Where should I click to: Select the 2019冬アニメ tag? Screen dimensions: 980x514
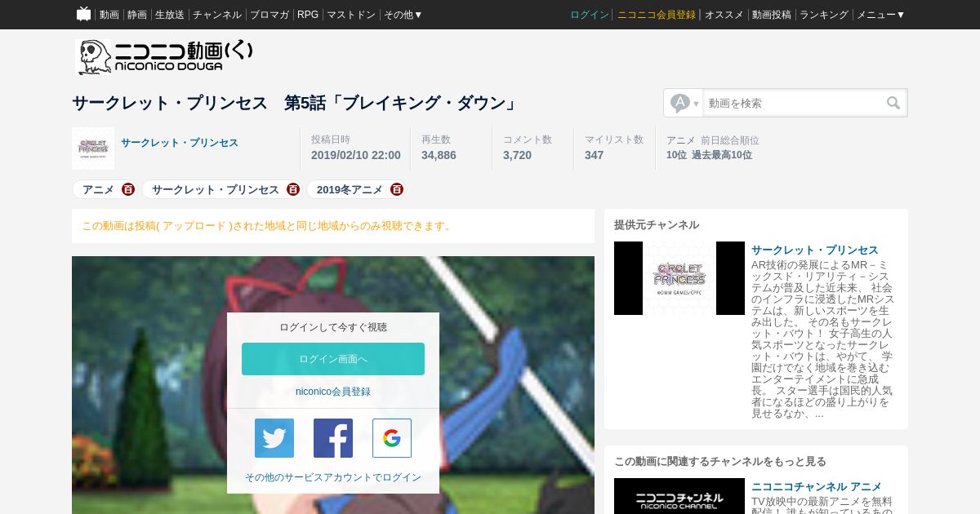(x=350, y=189)
